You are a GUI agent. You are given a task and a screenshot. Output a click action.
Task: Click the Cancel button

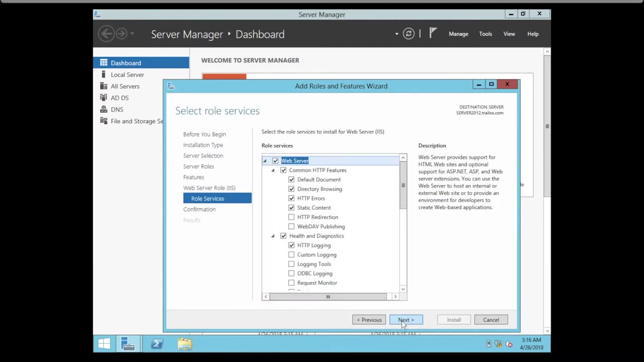pos(491,320)
